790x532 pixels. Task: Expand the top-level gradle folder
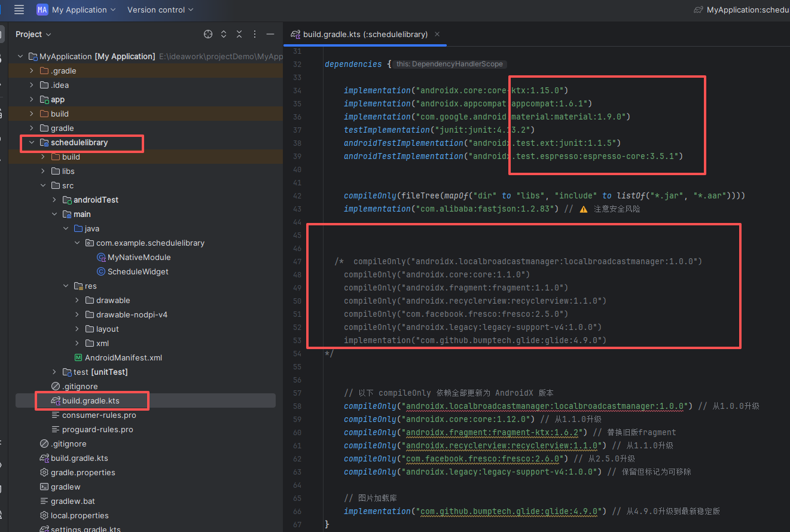[32, 128]
